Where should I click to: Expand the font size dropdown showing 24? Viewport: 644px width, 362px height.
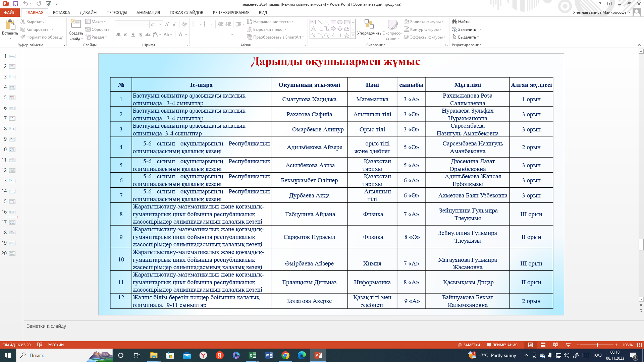[x=161, y=24]
